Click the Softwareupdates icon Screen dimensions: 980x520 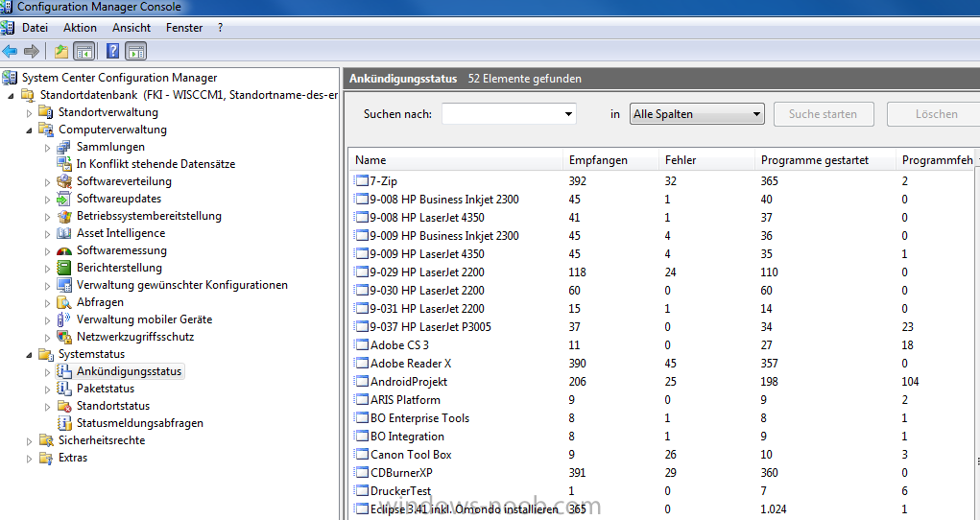[63, 199]
